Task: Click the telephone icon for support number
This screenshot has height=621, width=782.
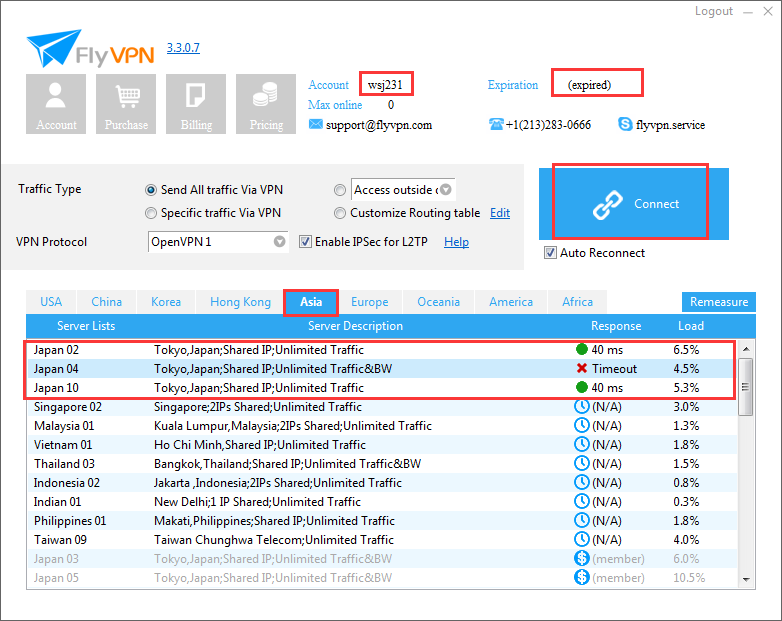Action: coord(496,124)
